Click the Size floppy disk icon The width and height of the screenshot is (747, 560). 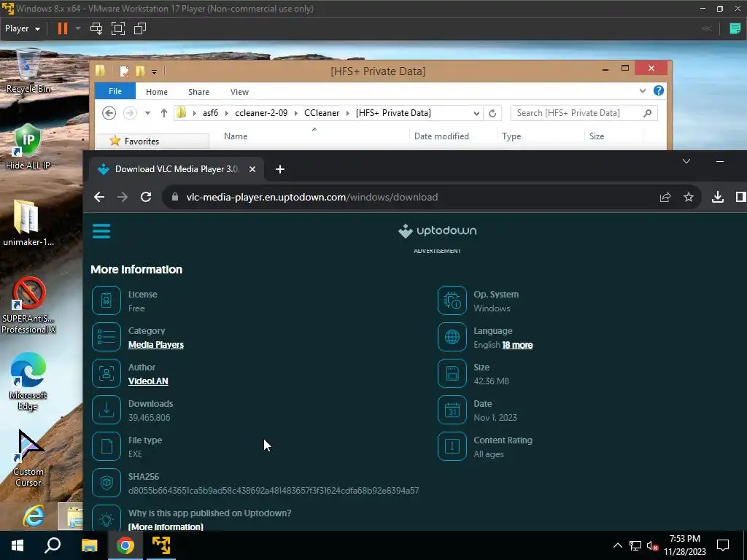click(x=452, y=373)
